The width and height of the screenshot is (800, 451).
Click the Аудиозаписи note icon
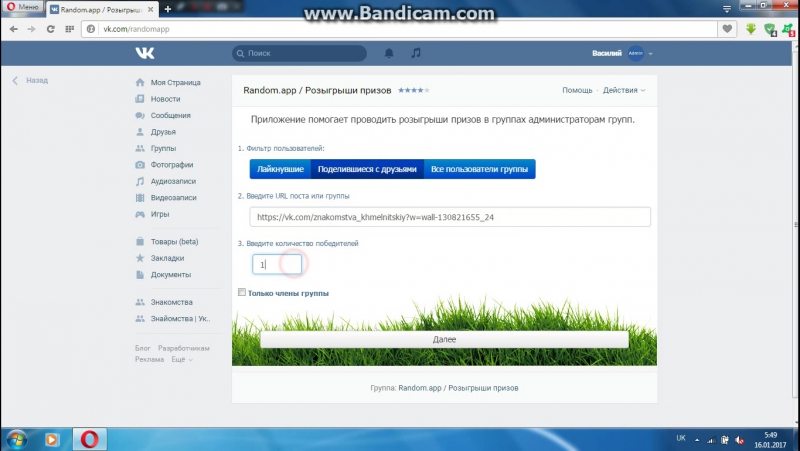(x=140, y=181)
